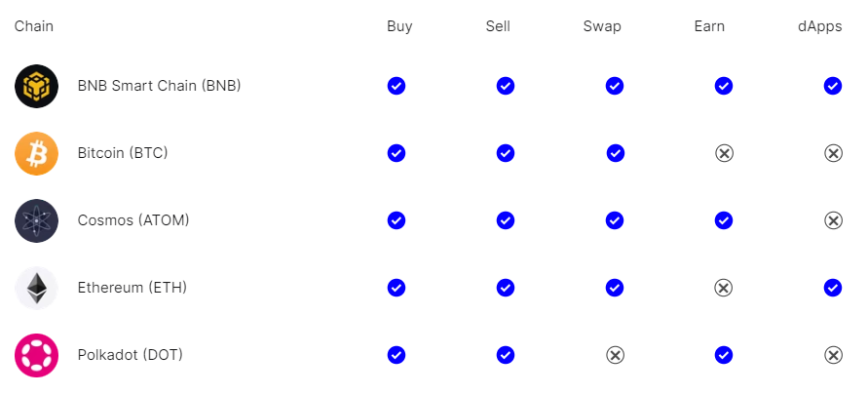Screen dimensions: 868x394
Task: Click the Cosmos Sell checkmark
Action: (506, 220)
